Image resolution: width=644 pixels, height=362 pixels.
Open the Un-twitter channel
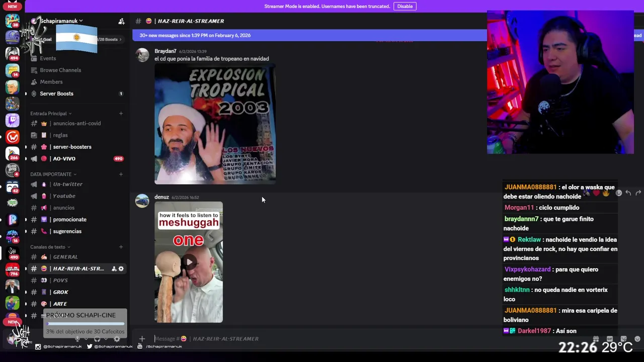click(75, 184)
